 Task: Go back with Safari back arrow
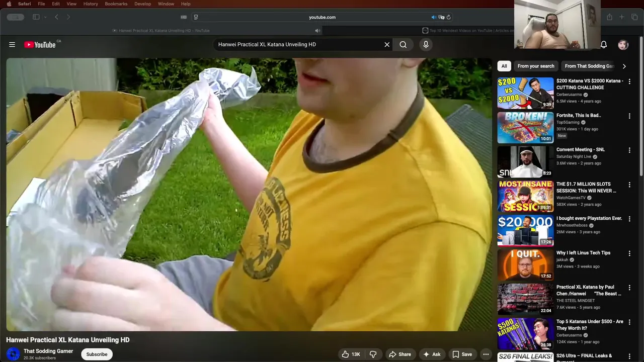[56, 17]
